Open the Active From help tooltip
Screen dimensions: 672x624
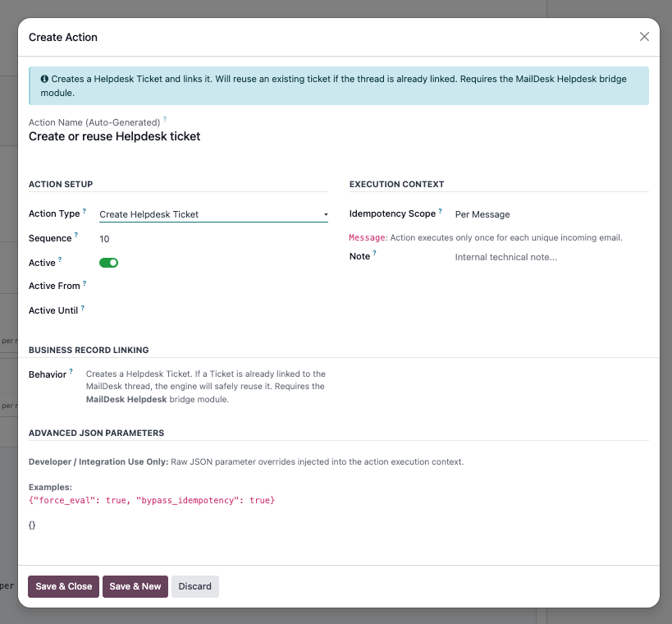(x=85, y=283)
